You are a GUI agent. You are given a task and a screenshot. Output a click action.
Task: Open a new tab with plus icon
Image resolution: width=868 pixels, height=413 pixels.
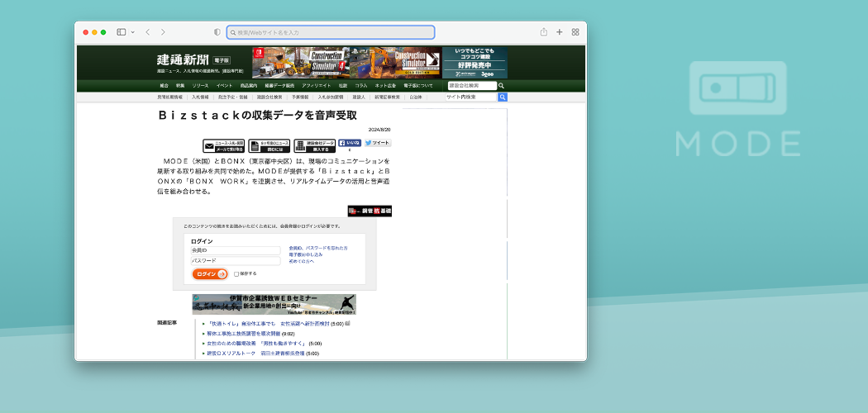tap(560, 32)
